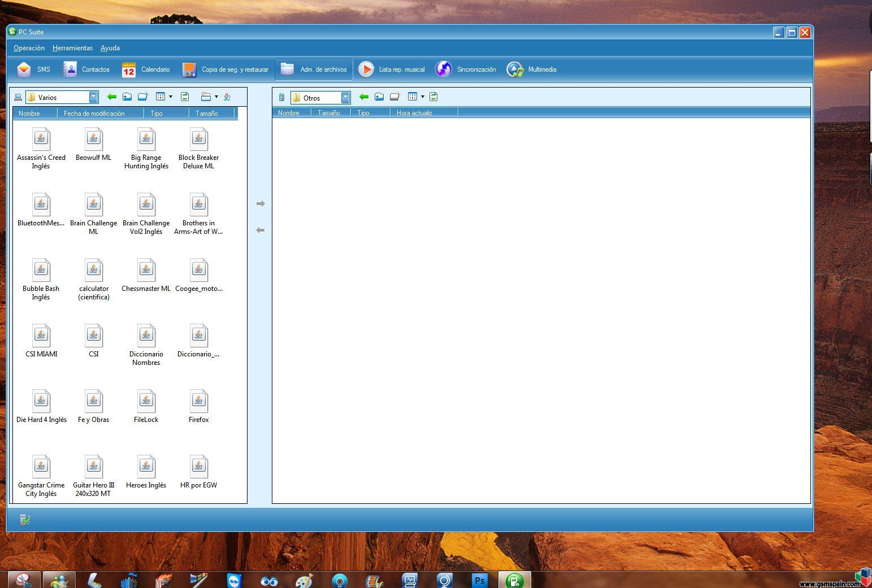Select the Diccionario Nombres file
This screenshot has width=872, height=588.
tap(146, 346)
